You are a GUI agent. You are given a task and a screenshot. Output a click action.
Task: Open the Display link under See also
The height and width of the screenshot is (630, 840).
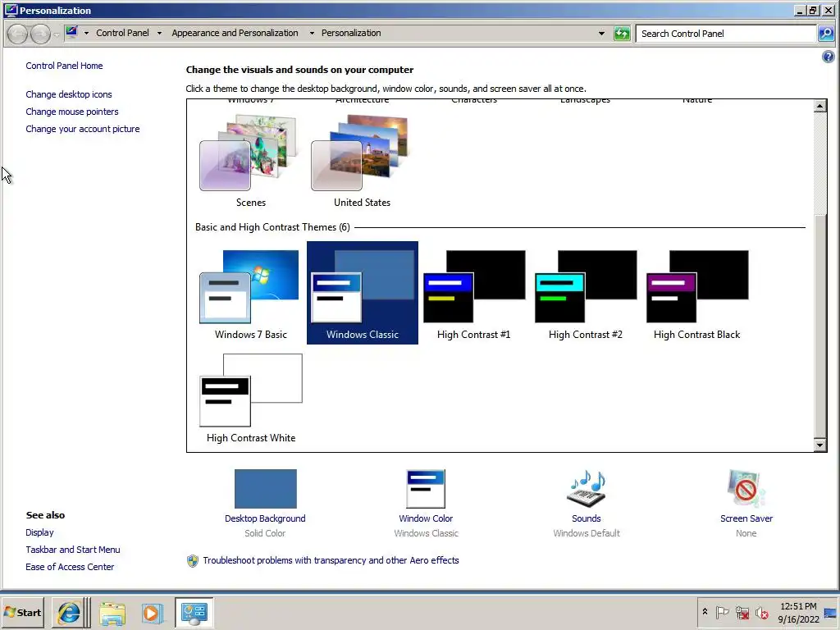pyautogui.click(x=39, y=532)
